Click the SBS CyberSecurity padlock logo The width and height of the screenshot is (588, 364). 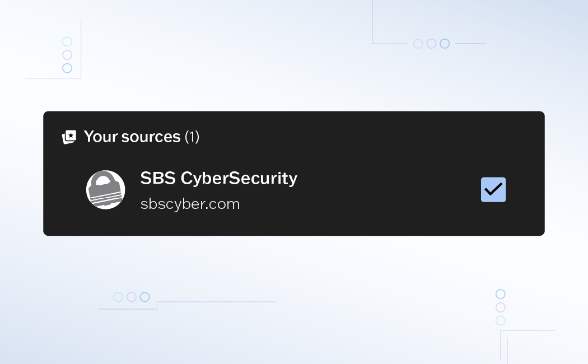pyautogui.click(x=105, y=190)
